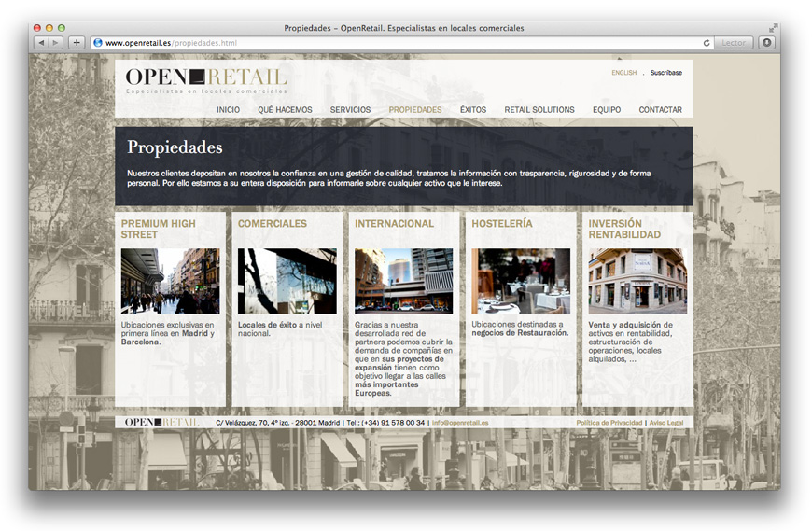Email info@openretail.es from the footer

tap(460, 423)
